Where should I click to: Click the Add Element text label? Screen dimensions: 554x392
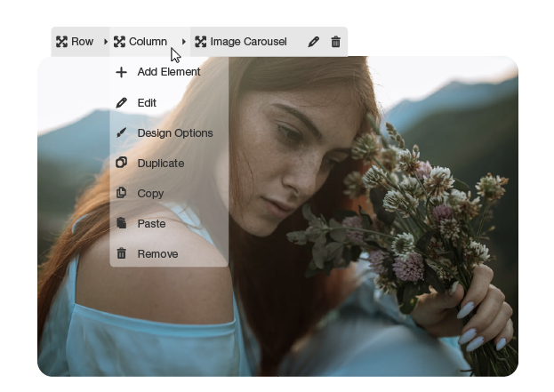169,72
